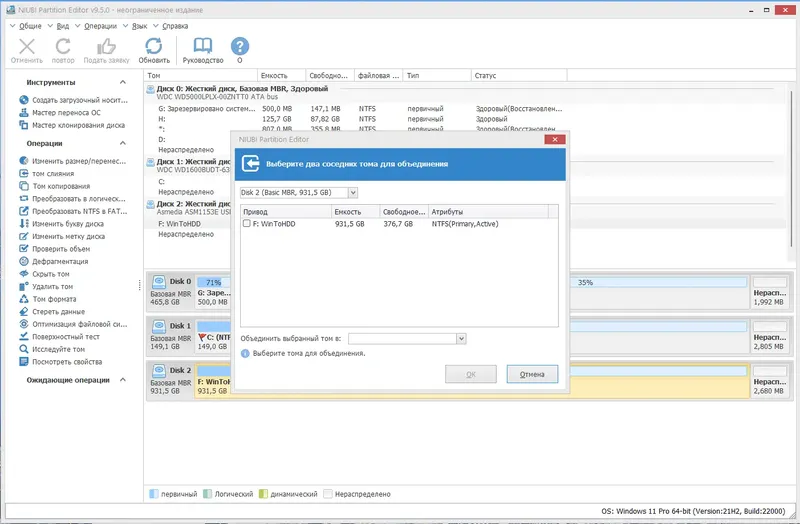This screenshot has height=524, width=800.
Task: Click the Disk 1 icon in disk map
Action: pyautogui.click(x=159, y=326)
